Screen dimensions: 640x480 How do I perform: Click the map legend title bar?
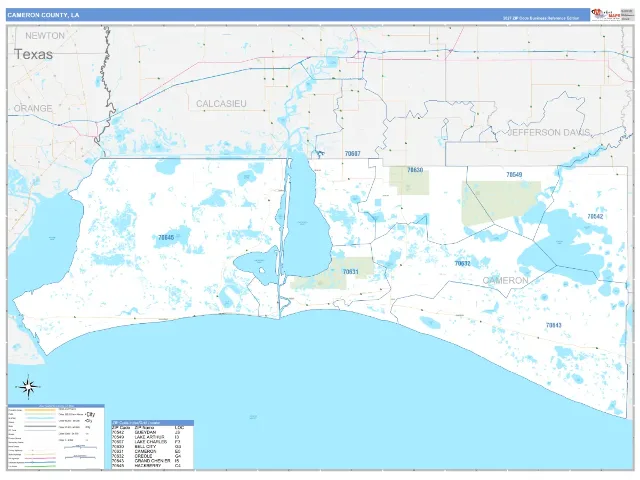click(56, 406)
